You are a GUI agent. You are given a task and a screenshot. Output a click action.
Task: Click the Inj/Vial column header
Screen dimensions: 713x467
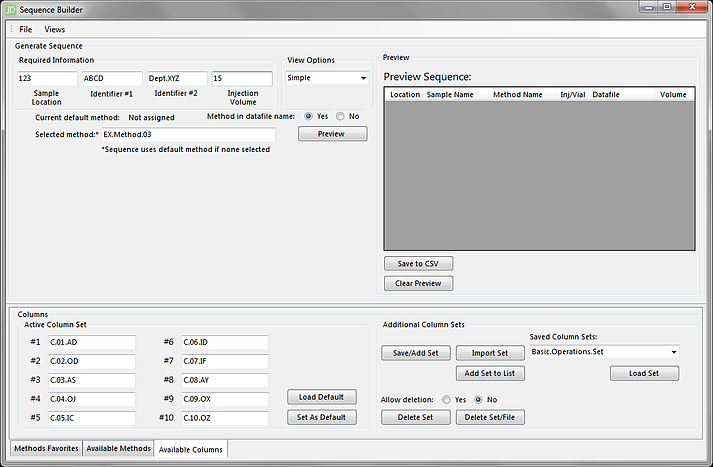[572, 95]
